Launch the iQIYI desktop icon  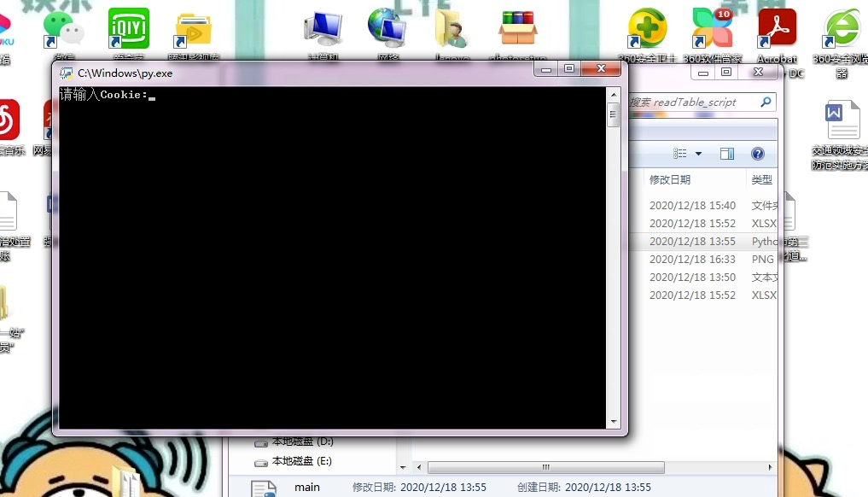click(128, 27)
